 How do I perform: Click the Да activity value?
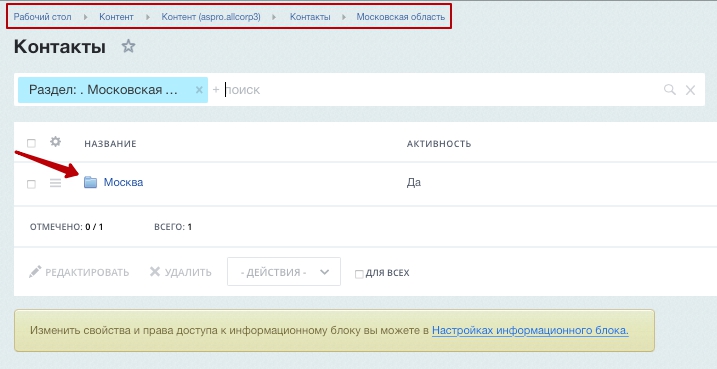pos(414,182)
